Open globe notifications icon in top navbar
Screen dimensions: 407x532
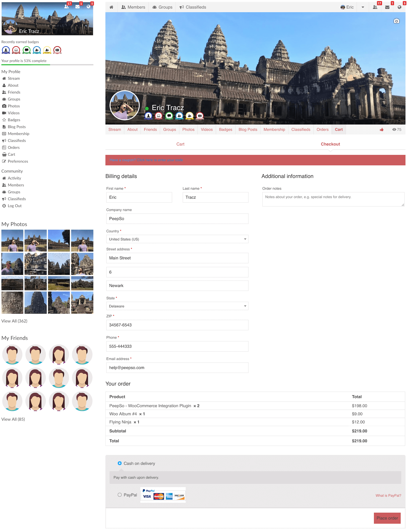(399, 7)
